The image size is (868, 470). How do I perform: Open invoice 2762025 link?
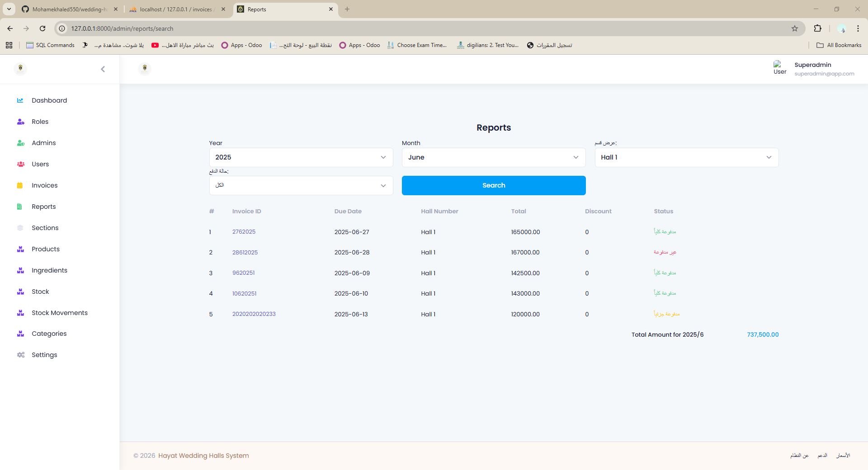[244, 232]
